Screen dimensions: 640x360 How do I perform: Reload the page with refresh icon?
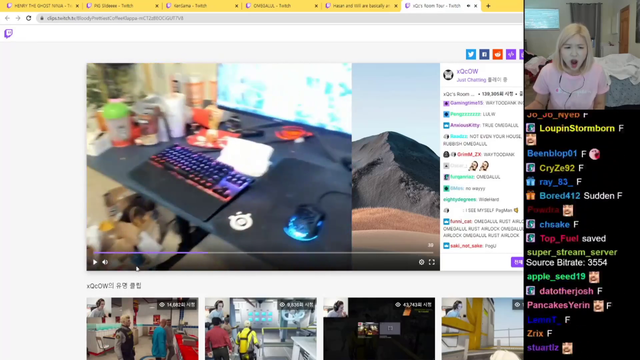pos(29,18)
